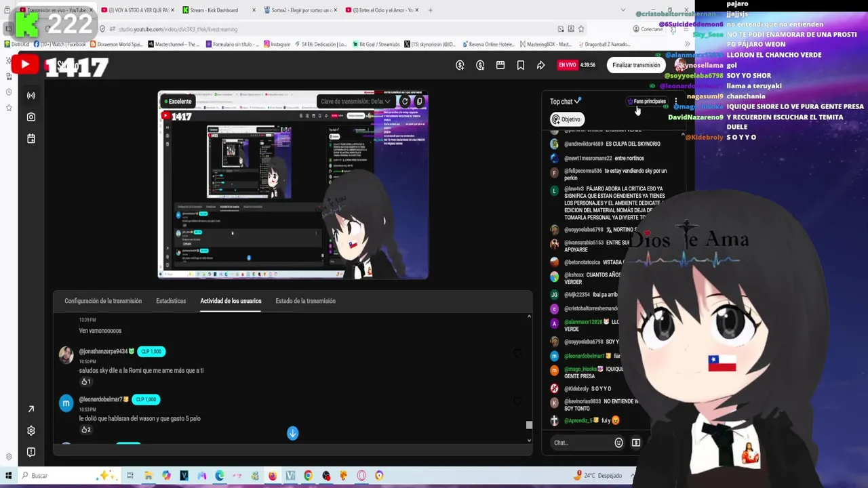Open Task View on the taskbar
This screenshot has height=488, width=868.
click(130, 476)
